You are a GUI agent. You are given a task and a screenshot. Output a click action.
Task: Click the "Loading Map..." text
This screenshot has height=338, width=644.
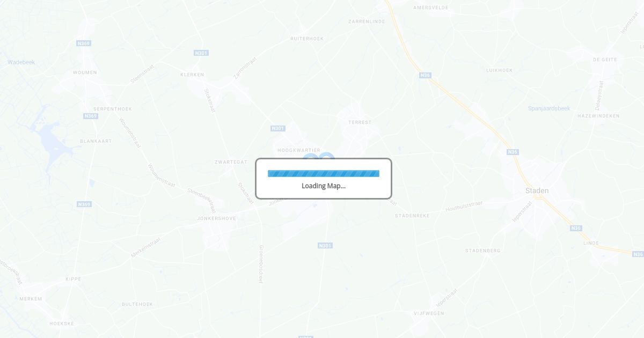[x=324, y=186]
